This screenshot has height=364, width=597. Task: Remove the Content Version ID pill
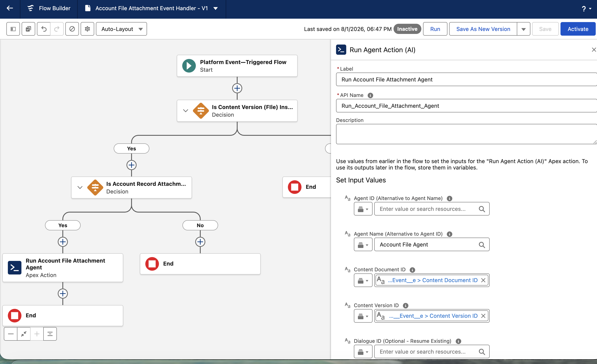click(x=483, y=316)
